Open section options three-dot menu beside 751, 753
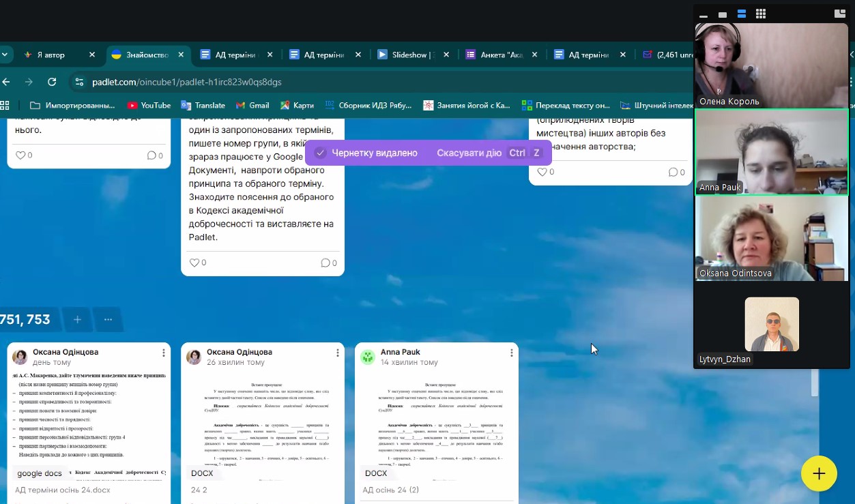Image resolution: width=855 pixels, height=504 pixels. click(x=108, y=319)
